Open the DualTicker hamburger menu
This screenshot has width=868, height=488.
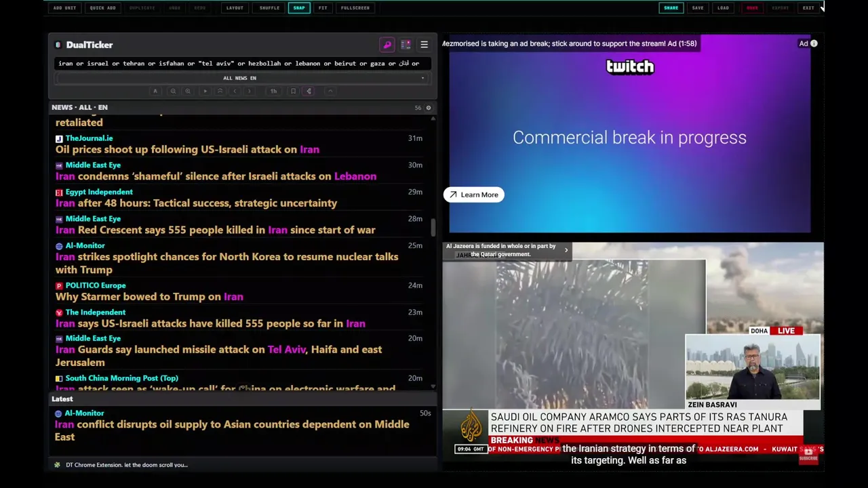click(x=424, y=45)
